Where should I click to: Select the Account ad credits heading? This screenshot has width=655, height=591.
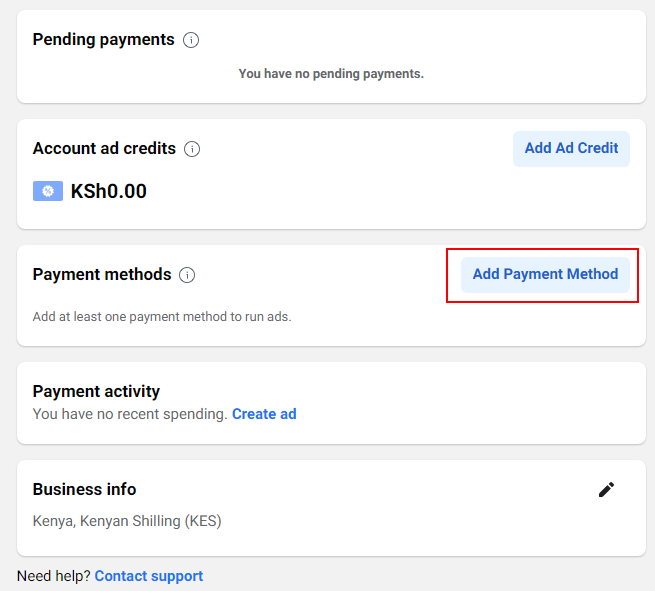pyautogui.click(x=104, y=148)
